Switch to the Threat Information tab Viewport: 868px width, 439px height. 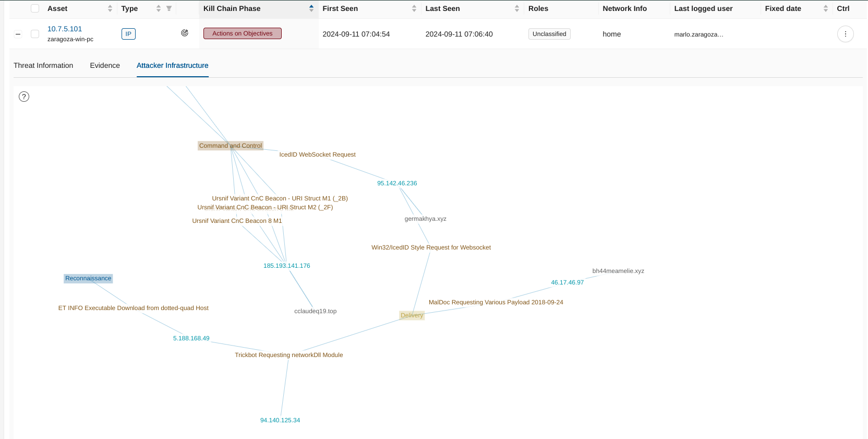pyautogui.click(x=43, y=65)
